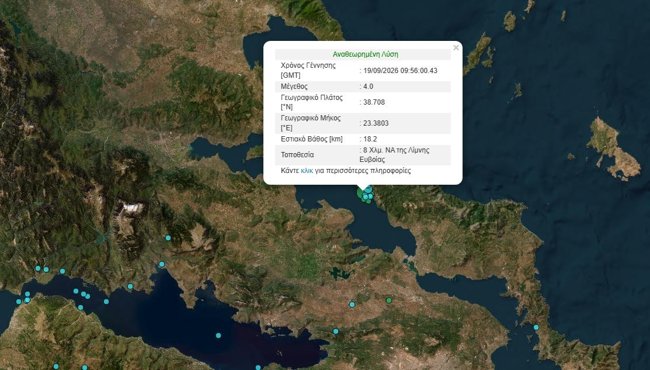The image size is (650, 370).
Task: Click the 'Τοποθεσία' label
Action: tap(297, 155)
